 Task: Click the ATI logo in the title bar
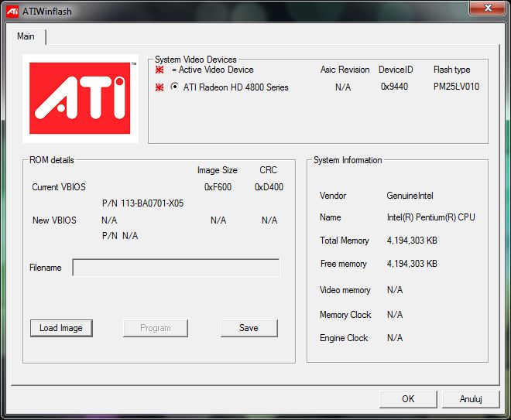[x=12, y=12]
